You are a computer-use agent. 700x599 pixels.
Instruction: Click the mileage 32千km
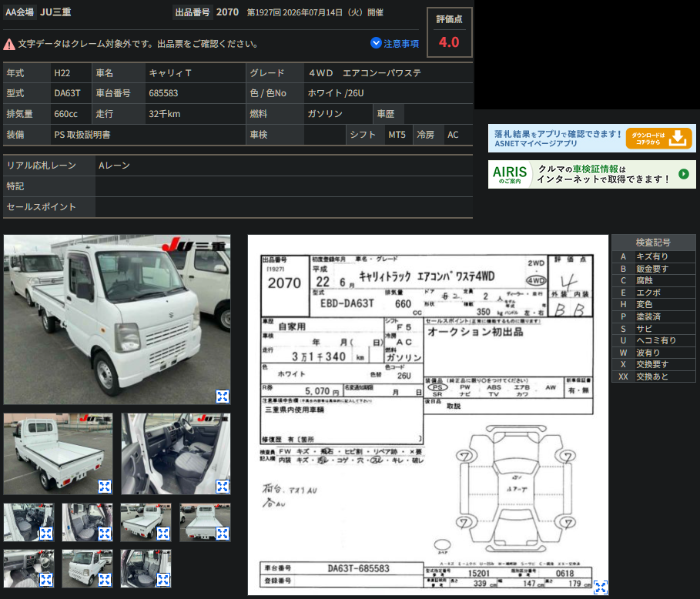click(164, 114)
